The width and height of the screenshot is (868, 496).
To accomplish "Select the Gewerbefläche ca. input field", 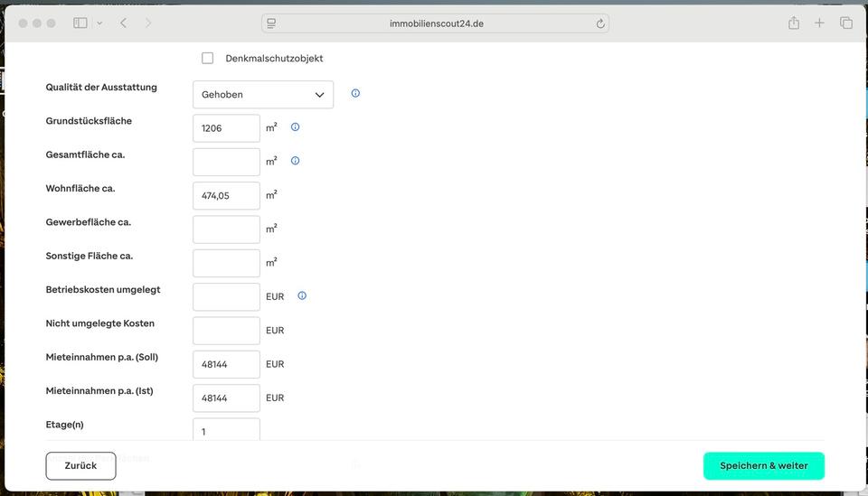I will click(x=226, y=229).
